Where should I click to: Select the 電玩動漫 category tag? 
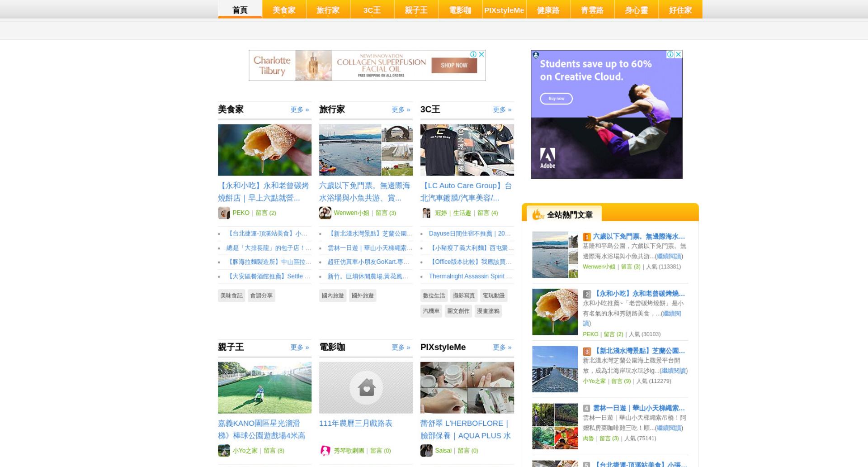pyautogui.click(x=494, y=295)
